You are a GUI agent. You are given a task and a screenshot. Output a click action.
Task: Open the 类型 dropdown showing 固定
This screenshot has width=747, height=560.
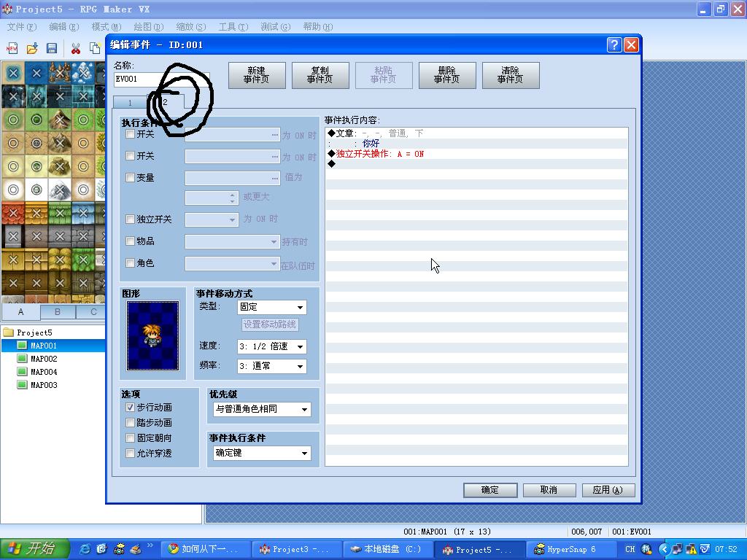[x=271, y=307]
